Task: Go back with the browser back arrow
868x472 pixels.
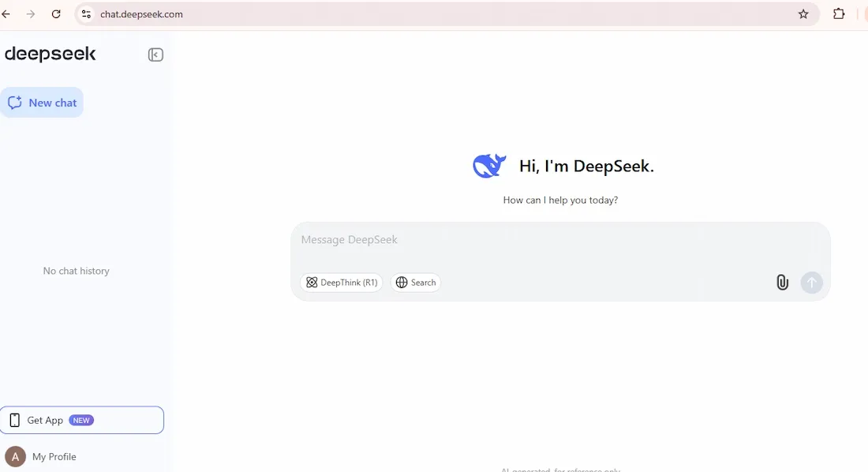Action: coord(6,14)
